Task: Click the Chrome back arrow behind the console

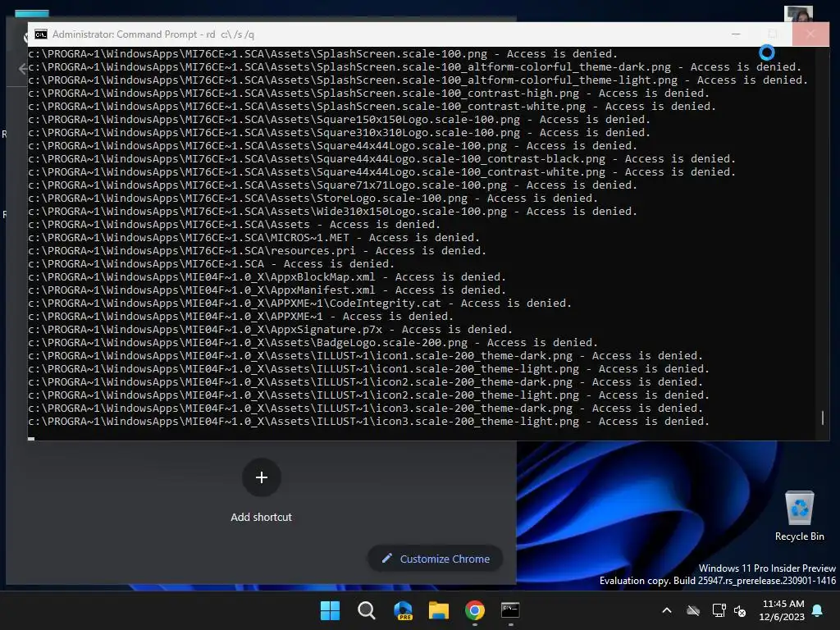Action: [22, 69]
